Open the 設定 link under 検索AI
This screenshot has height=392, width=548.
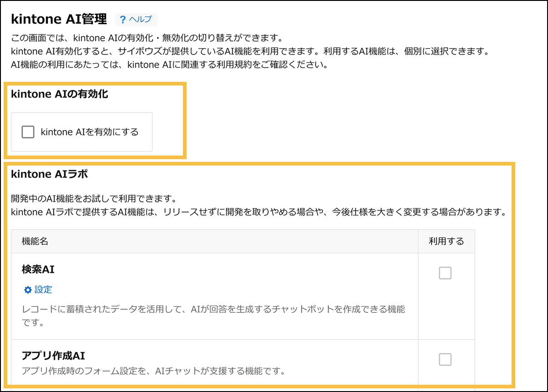click(43, 290)
